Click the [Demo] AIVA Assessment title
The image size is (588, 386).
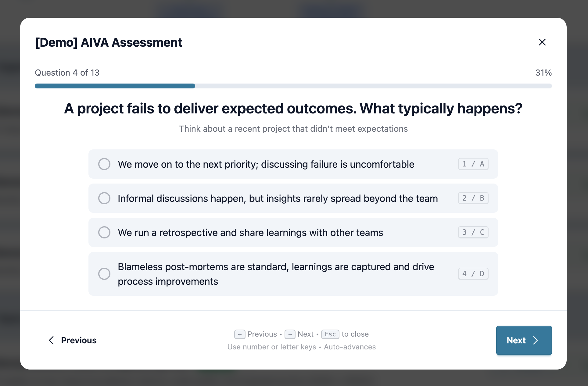109,42
